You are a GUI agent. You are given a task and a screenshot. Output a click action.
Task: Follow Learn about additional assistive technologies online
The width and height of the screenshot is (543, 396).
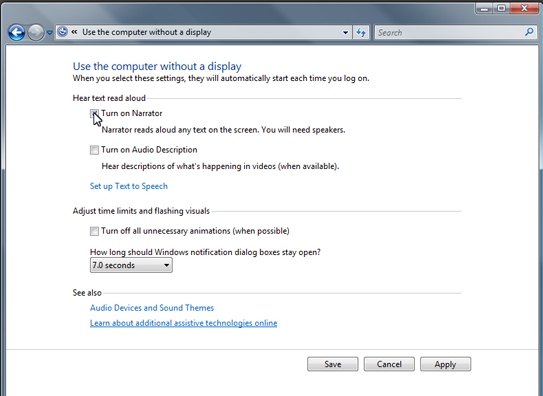click(184, 323)
